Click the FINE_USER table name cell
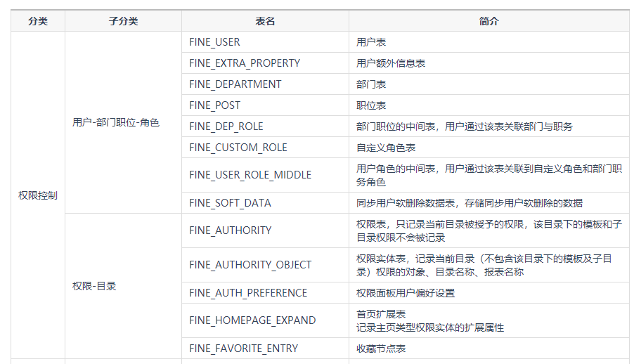 pyautogui.click(x=214, y=42)
